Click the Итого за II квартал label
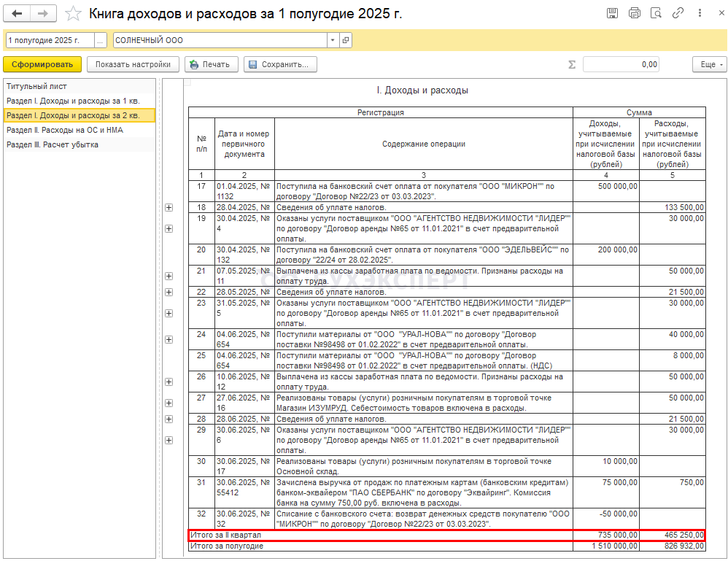This screenshot has width=728, height=561. (x=225, y=535)
